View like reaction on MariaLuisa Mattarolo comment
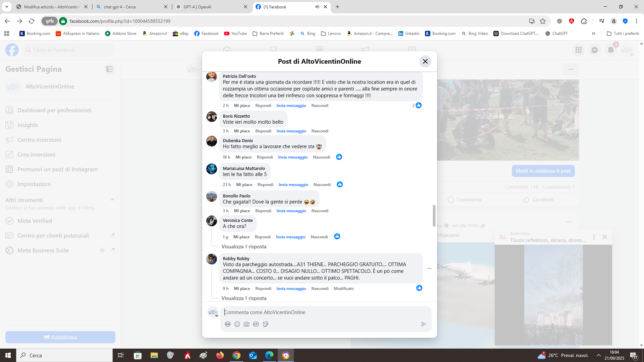 340,184
